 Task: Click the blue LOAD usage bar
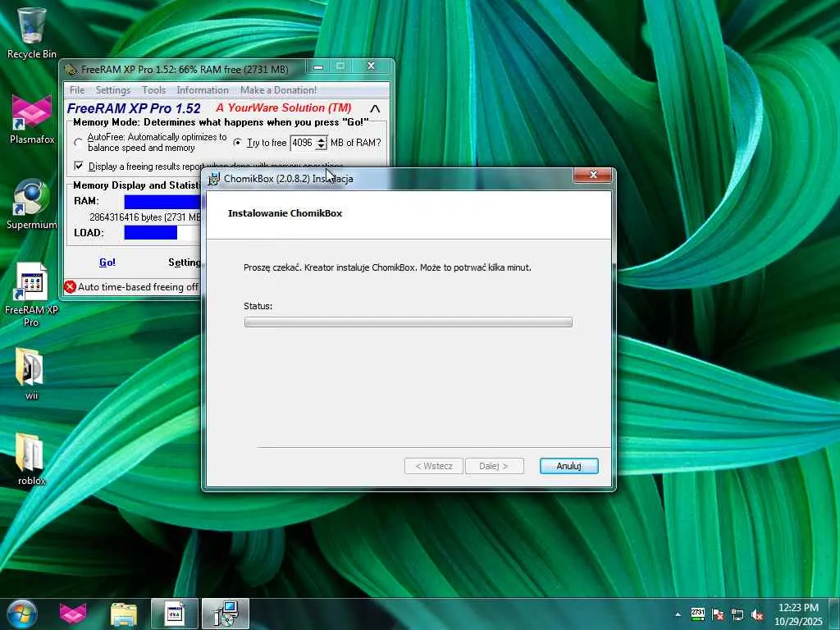pos(151,232)
